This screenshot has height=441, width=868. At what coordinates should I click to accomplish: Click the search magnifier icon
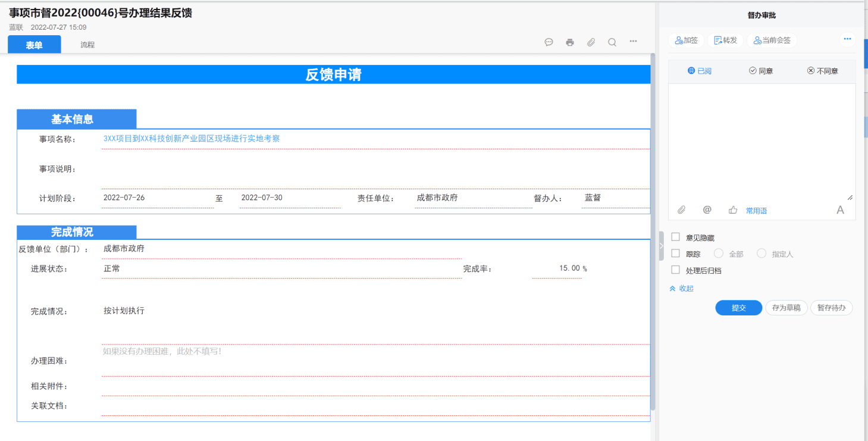click(612, 42)
